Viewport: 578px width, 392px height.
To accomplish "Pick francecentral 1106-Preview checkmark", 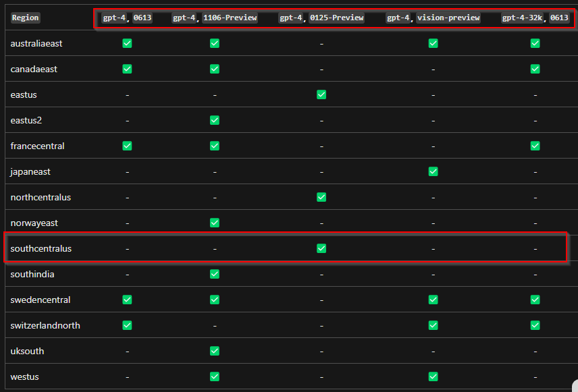I will pyautogui.click(x=215, y=146).
